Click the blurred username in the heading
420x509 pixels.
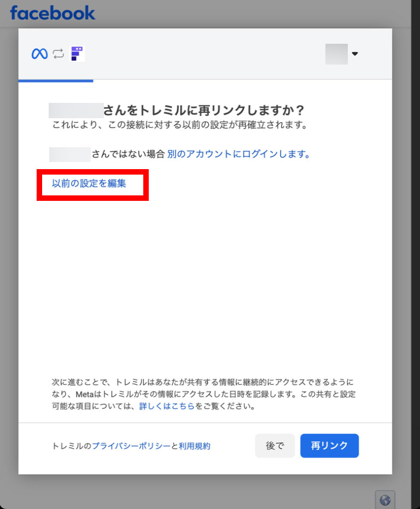(76, 111)
